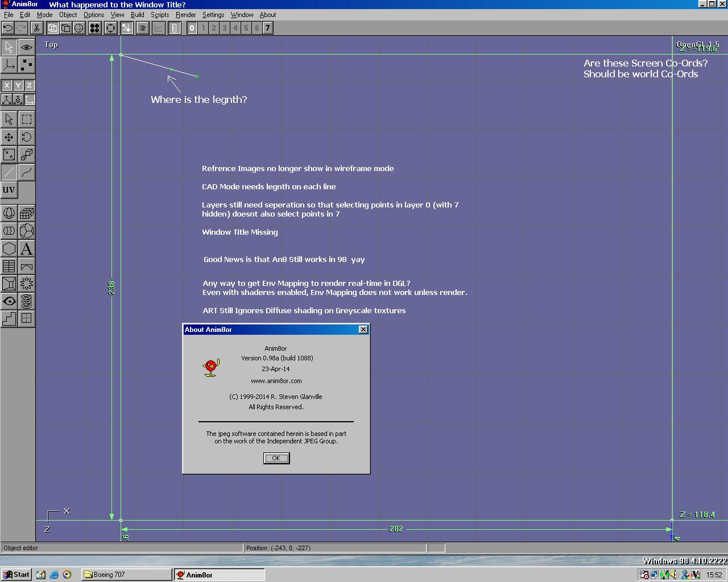The width and height of the screenshot is (728, 582).
Task: Click the Anim8or taskbar button
Action: 219,575
